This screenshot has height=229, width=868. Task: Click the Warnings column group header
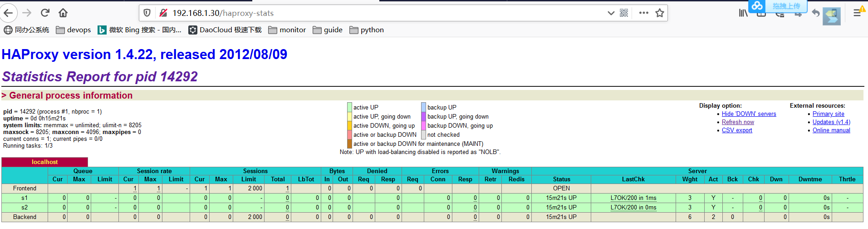point(505,171)
